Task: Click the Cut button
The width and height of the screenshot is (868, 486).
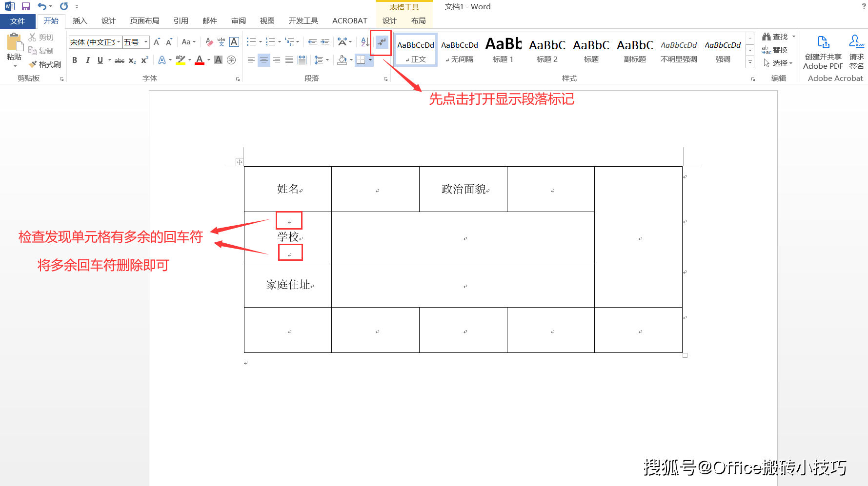Action: click(x=41, y=38)
